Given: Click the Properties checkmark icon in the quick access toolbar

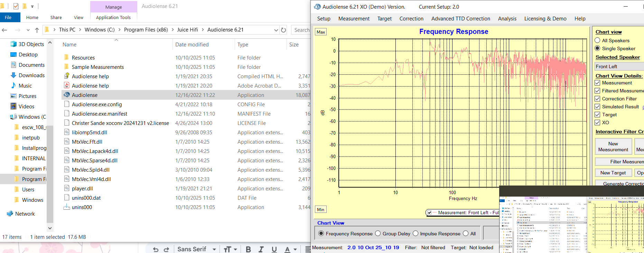Looking at the screenshot, I should (16, 6).
